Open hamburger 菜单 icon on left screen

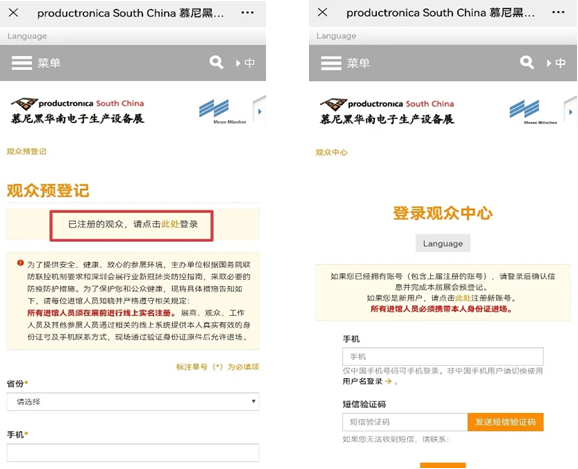pos(22,63)
